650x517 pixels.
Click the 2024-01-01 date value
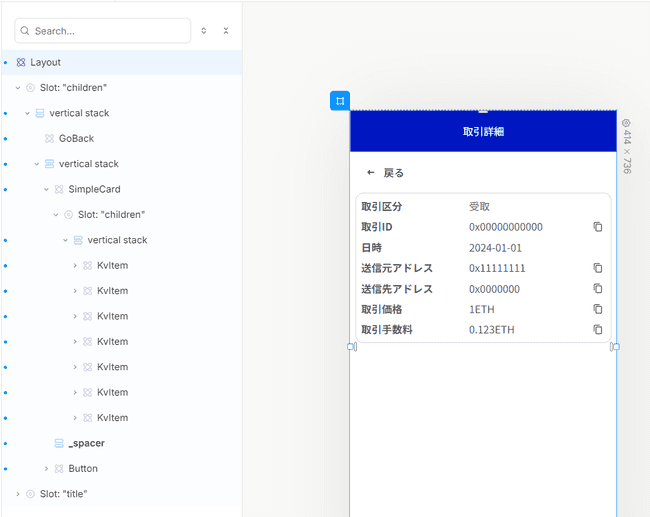495,248
